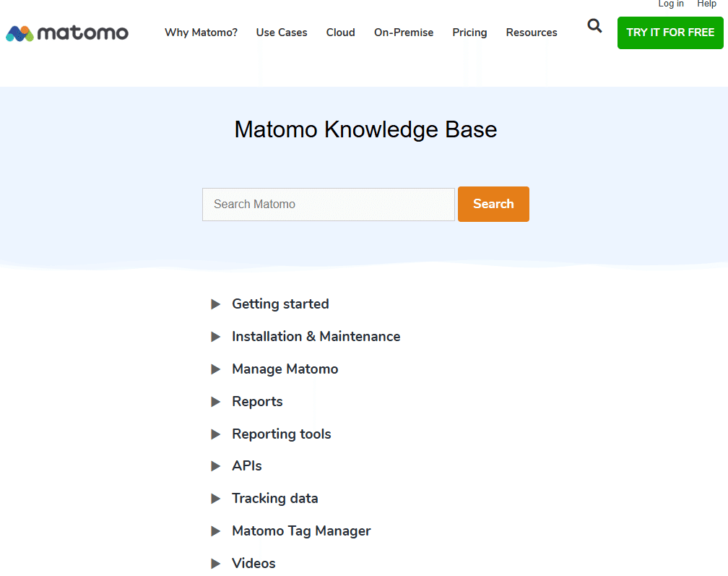The width and height of the screenshot is (728, 576).
Task: Expand the Videos section
Action: pyautogui.click(x=253, y=563)
